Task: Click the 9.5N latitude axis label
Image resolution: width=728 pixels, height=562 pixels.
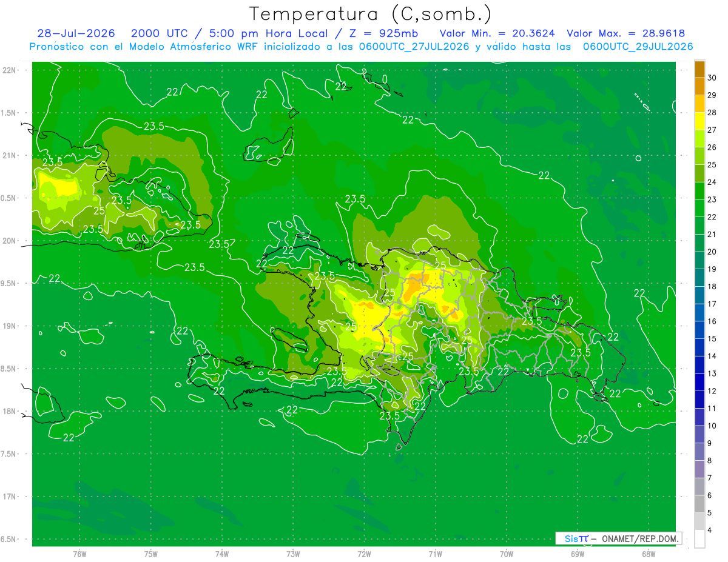Action: (x=9, y=283)
